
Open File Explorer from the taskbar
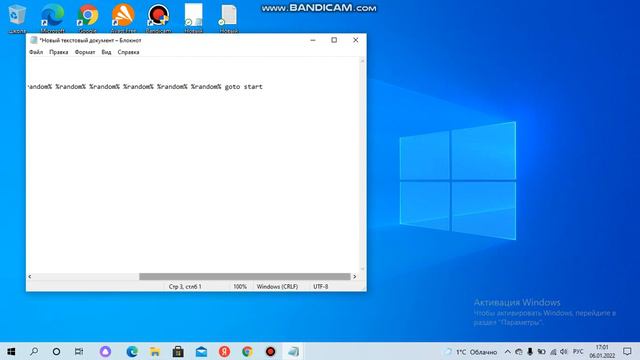(x=155, y=351)
